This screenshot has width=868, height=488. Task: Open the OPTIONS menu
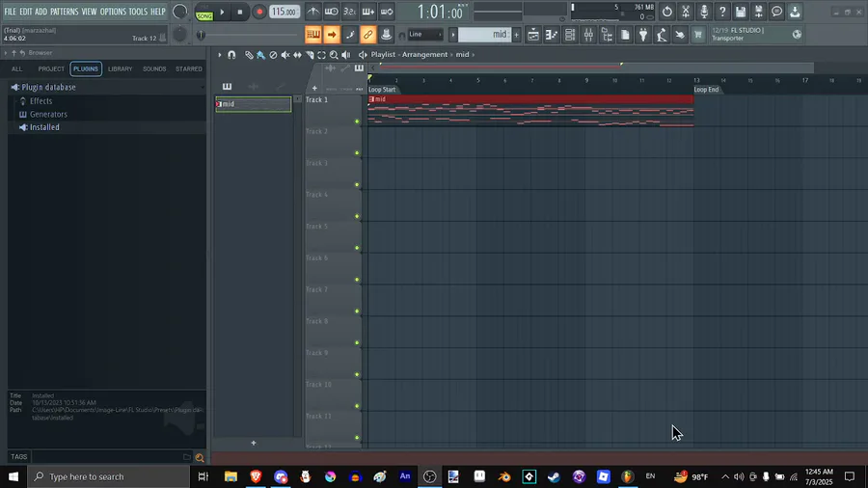click(x=113, y=12)
